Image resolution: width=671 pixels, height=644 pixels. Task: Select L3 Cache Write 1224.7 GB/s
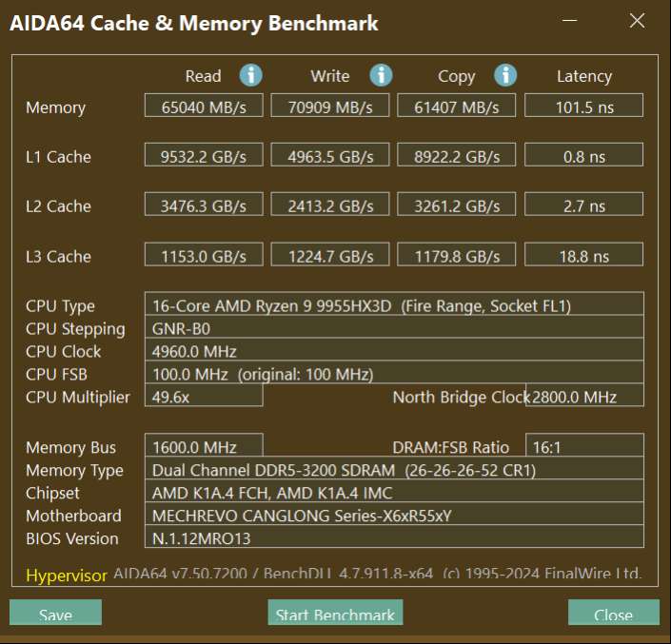point(330,254)
